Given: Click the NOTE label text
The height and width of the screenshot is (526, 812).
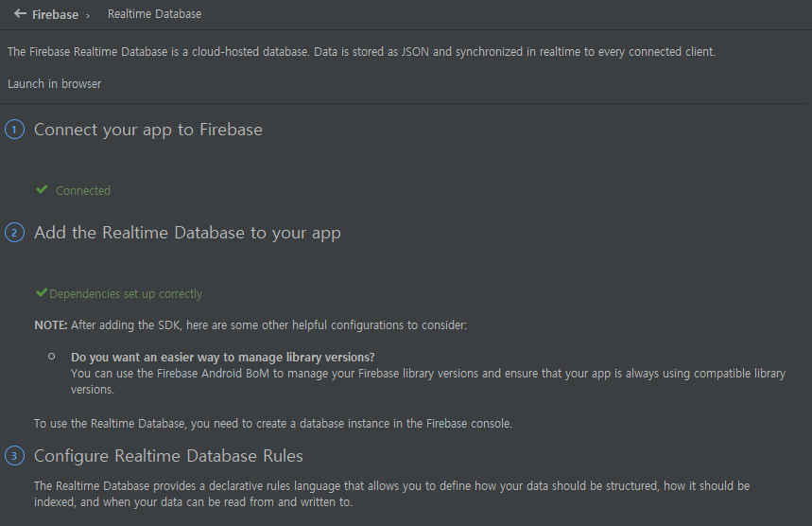Looking at the screenshot, I should pyautogui.click(x=51, y=325).
